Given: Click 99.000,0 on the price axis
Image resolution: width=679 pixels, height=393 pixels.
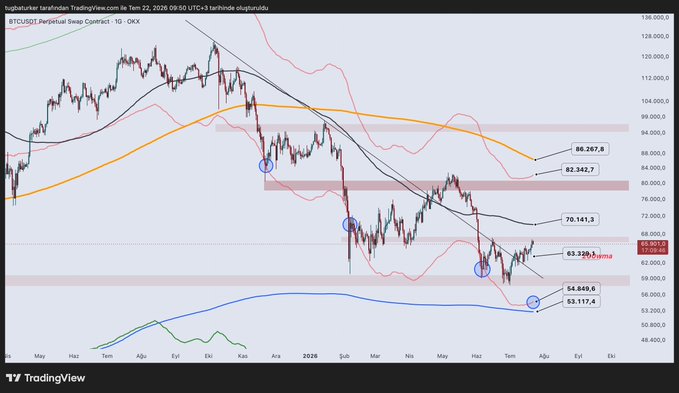Looking at the screenshot, I should click(x=653, y=117).
